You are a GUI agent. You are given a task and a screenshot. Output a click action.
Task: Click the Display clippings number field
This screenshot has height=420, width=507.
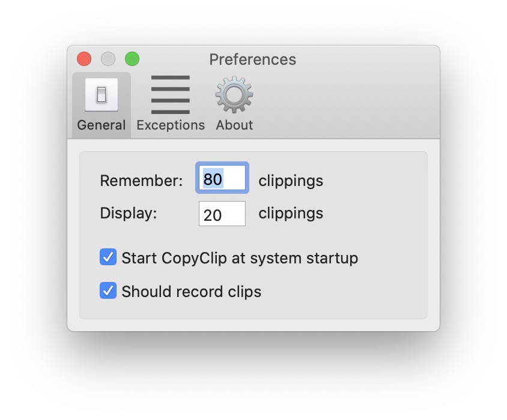222,214
